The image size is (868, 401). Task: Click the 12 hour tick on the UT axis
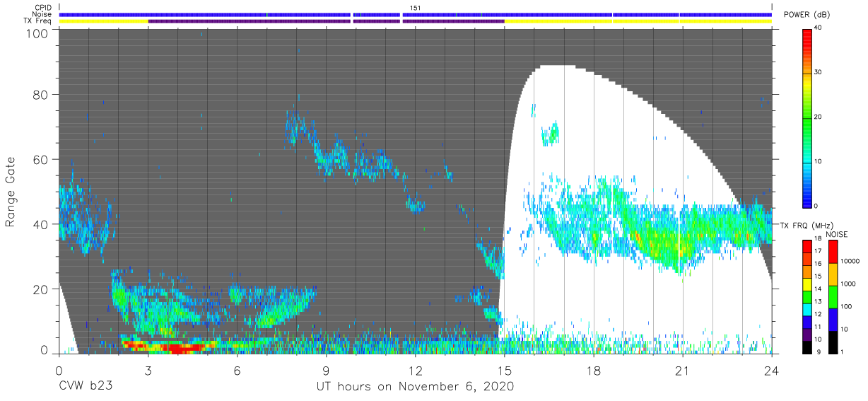pos(415,369)
